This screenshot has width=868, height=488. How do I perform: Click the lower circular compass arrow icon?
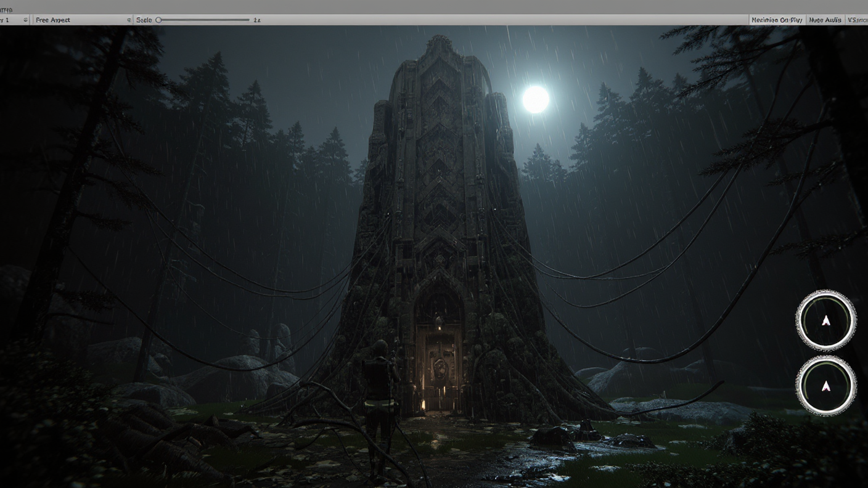(825, 386)
